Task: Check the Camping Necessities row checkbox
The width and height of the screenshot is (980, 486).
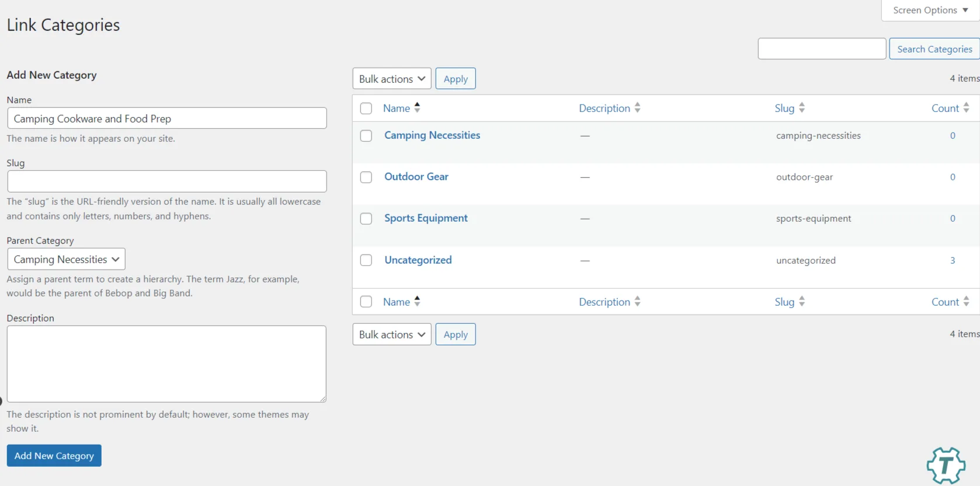Action: coord(366,136)
